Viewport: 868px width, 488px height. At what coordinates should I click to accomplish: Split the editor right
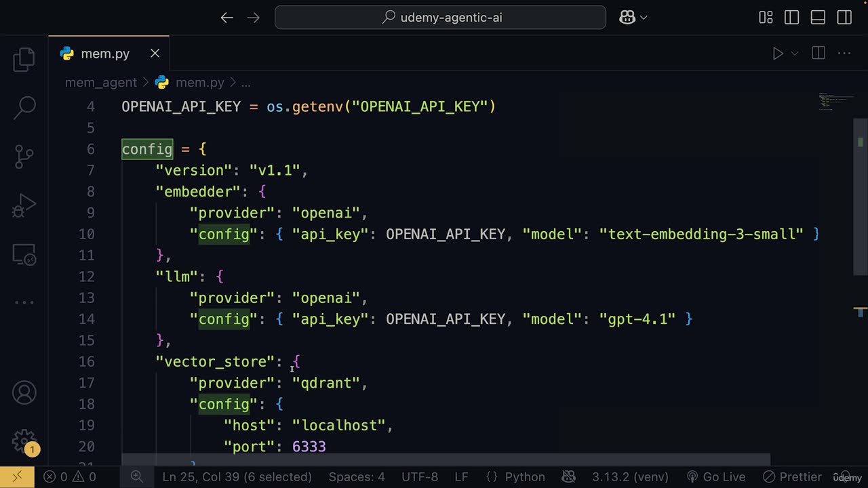point(818,54)
